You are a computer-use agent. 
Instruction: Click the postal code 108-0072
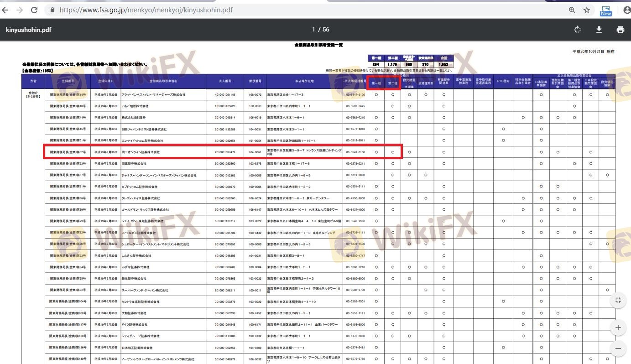[x=255, y=95]
